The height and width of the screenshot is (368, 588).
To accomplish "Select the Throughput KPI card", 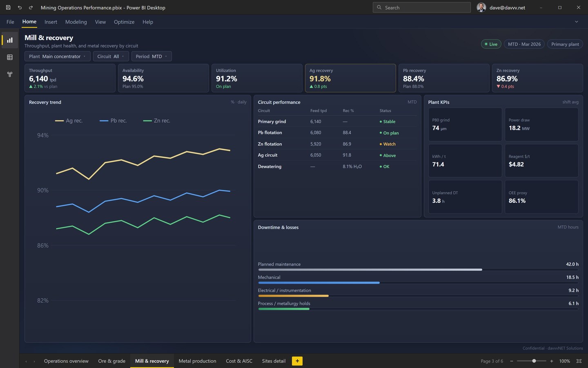I will click(x=70, y=78).
